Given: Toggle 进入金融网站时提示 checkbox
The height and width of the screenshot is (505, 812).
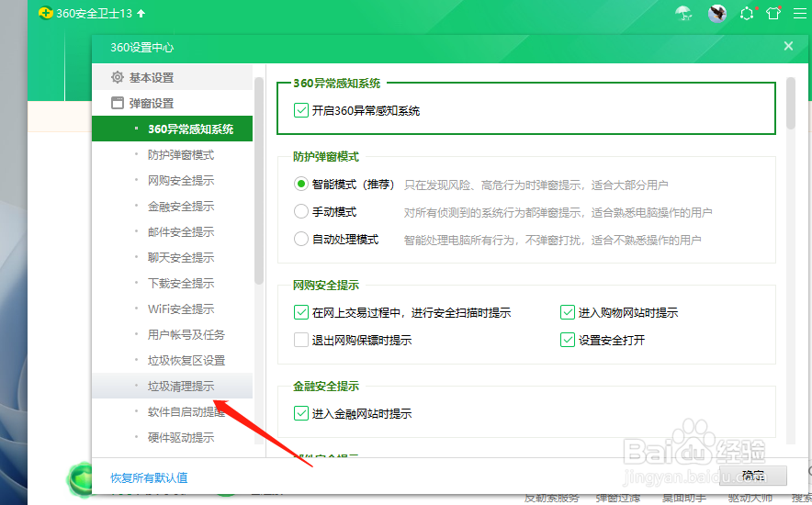Looking at the screenshot, I should click(301, 413).
